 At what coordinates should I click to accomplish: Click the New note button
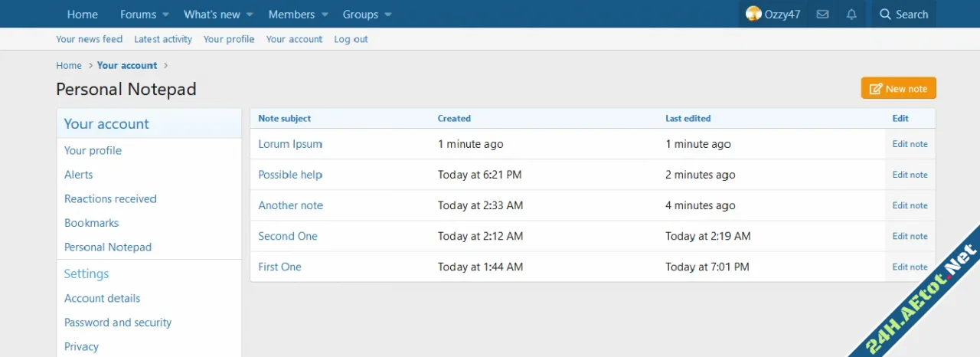tap(898, 89)
